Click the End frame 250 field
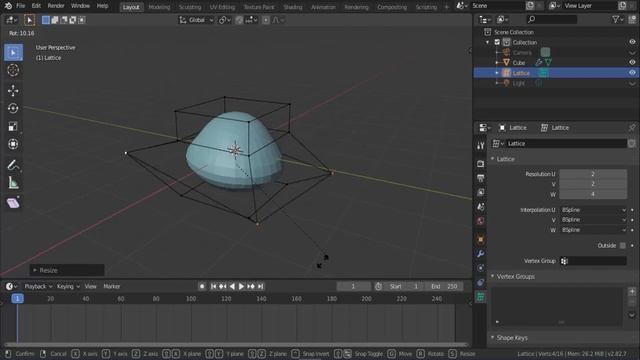 click(x=444, y=287)
